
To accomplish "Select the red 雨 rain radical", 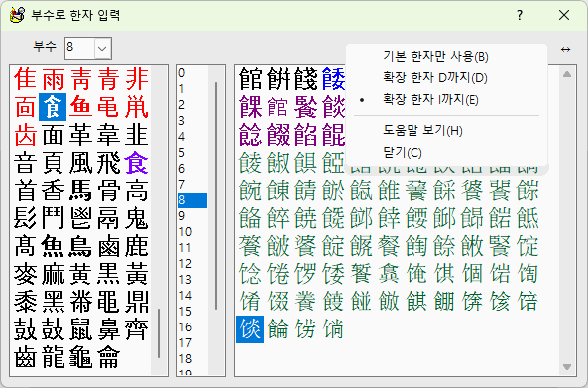I will [53, 79].
